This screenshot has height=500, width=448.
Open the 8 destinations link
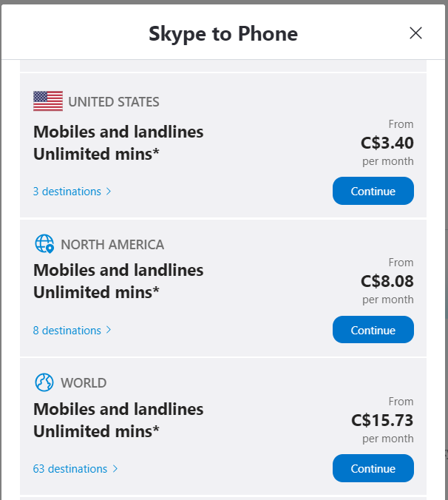tap(67, 331)
